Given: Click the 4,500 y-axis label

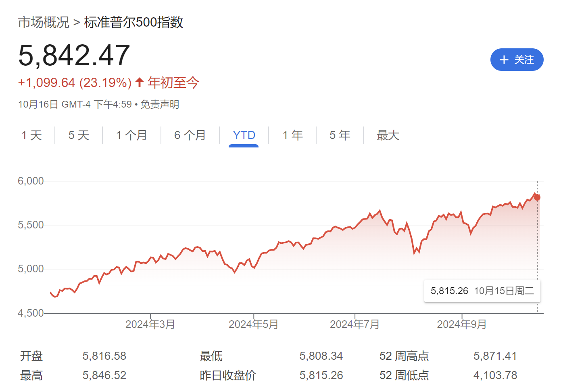Looking at the screenshot, I should pos(31,313).
